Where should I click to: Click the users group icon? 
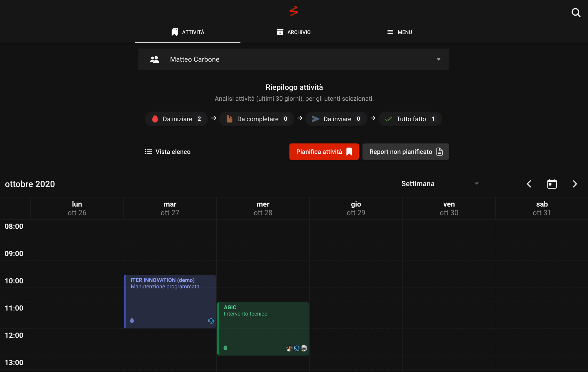tap(155, 59)
